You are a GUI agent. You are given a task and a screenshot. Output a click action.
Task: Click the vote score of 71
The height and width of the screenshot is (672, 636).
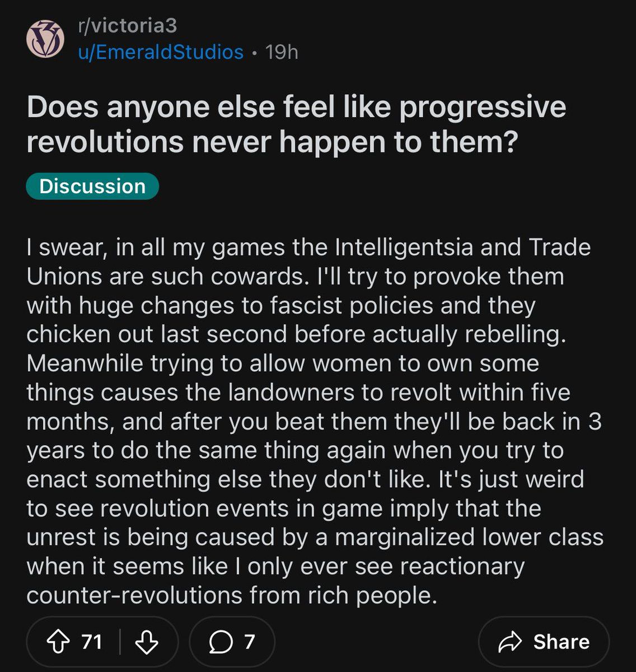(91, 642)
